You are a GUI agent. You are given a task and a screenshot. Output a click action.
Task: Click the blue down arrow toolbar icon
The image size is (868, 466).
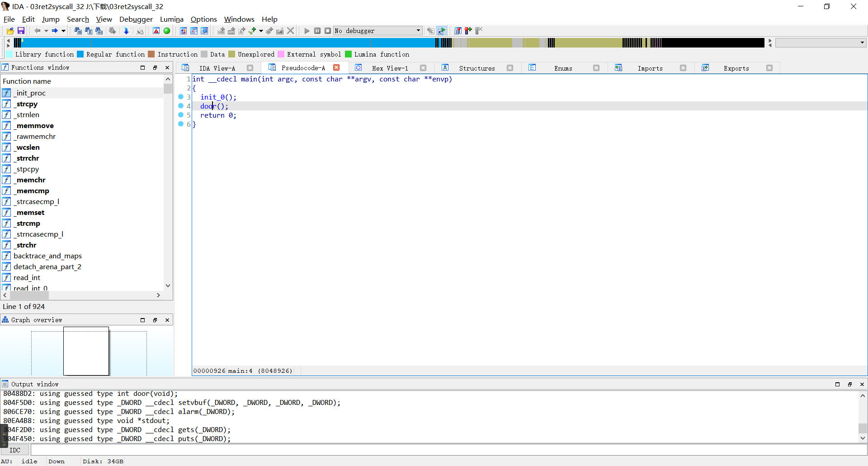coord(126,31)
